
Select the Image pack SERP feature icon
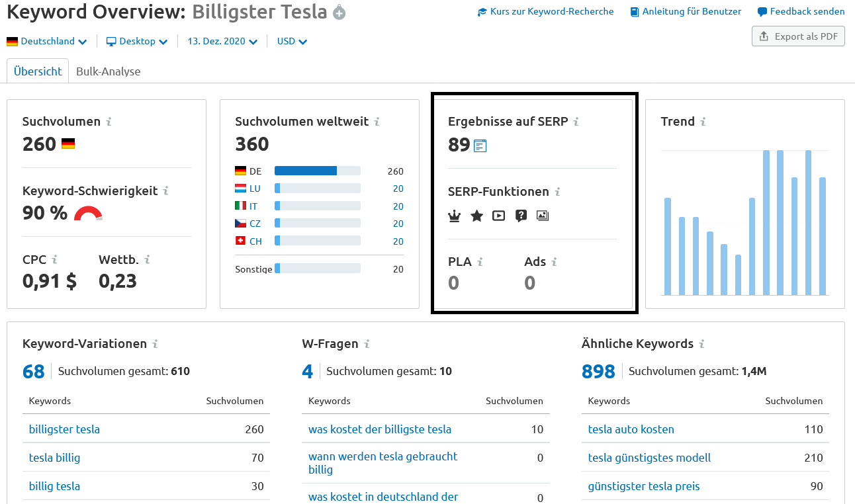click(x=543, y=216)
